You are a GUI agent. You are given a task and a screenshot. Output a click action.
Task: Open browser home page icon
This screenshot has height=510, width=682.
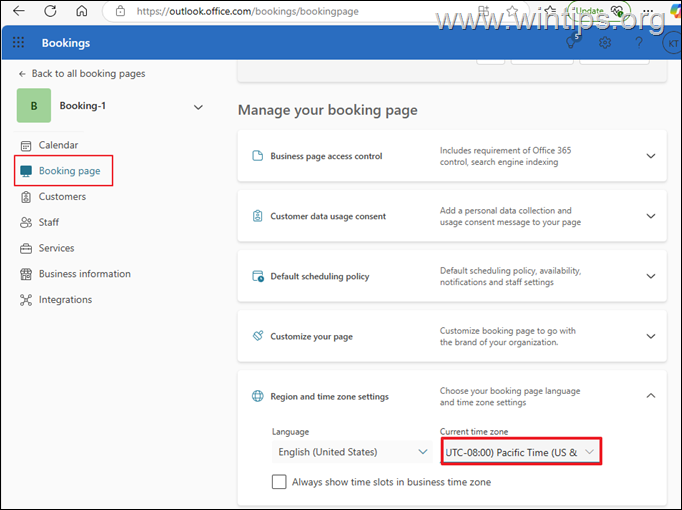point(82,11)
